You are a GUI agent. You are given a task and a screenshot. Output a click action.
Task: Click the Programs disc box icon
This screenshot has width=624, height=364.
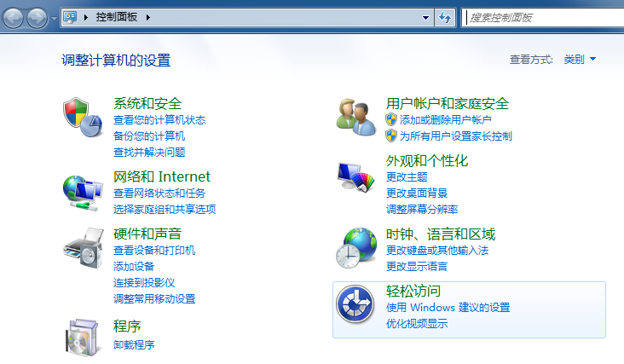(83, 336)
